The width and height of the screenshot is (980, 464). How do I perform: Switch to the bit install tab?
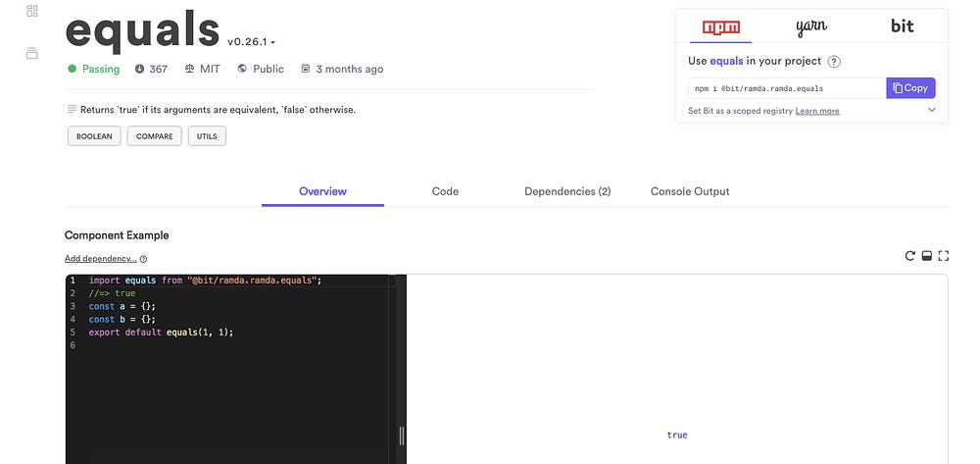coord(902,26)
